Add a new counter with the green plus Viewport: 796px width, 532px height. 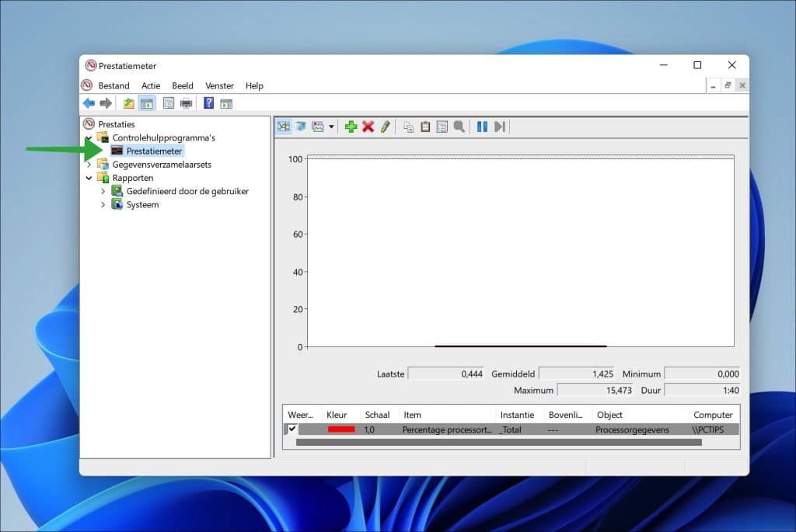(x=350, y=127)
